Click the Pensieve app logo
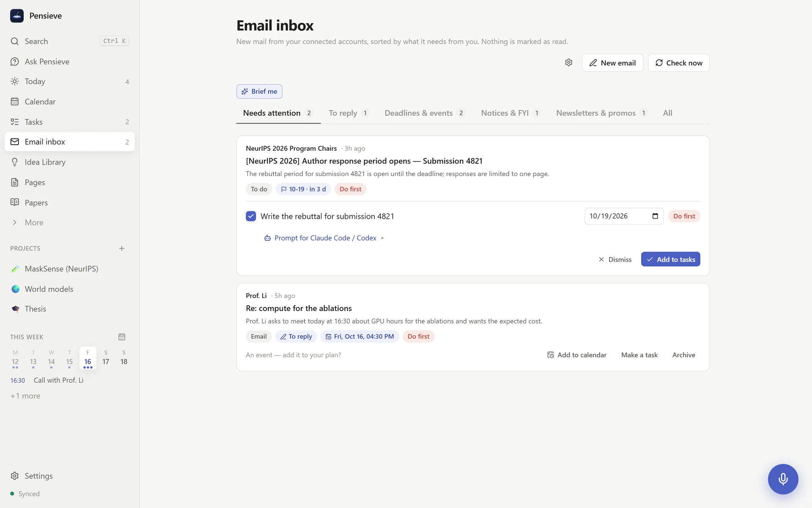The width and height of the screenshot is (812, 508). tap(17, 16)
